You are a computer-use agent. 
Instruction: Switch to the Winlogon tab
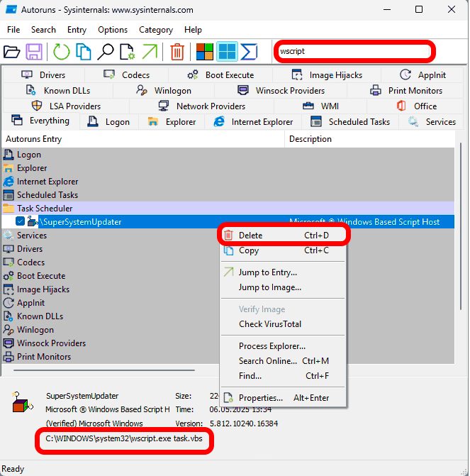(x=164, y=91)
